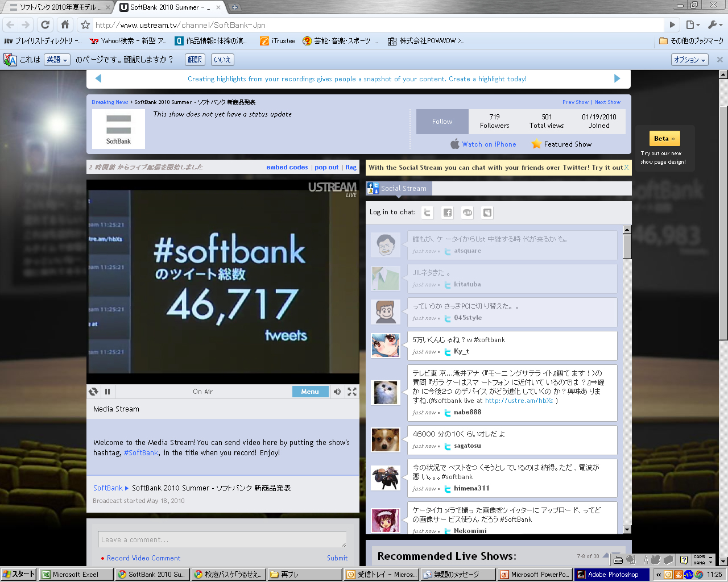Image resolution: width=728 pixels, height=582 pixels.
Task: Click the Beta show page button
Action: click(x=664, y=139)
